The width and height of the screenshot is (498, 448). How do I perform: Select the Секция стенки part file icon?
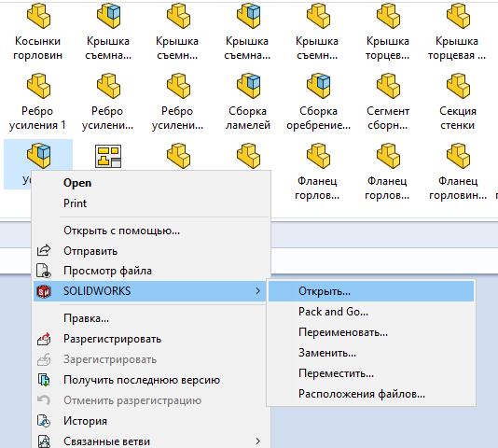tap(458, 86)
